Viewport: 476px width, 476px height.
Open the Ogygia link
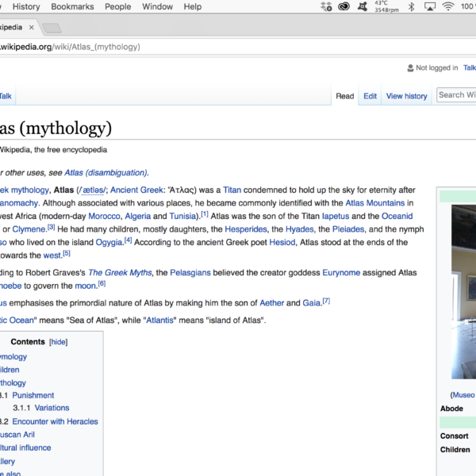[x=109, y=242]
